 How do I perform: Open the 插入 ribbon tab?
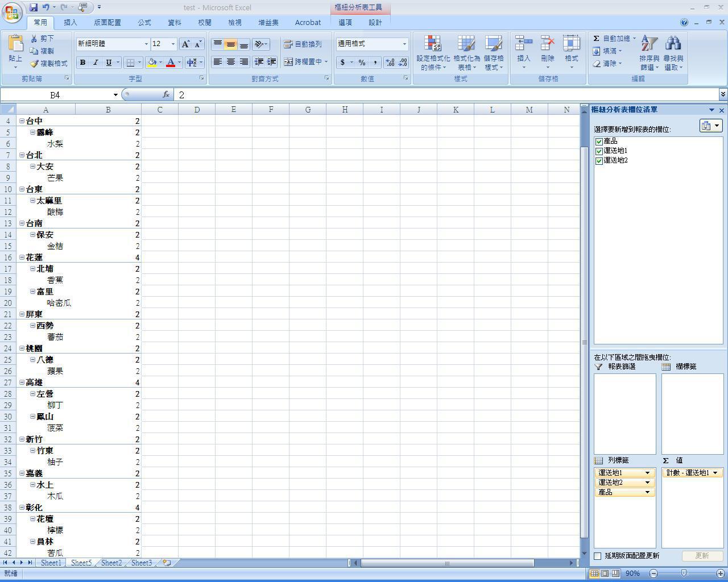tap(71, 23)
